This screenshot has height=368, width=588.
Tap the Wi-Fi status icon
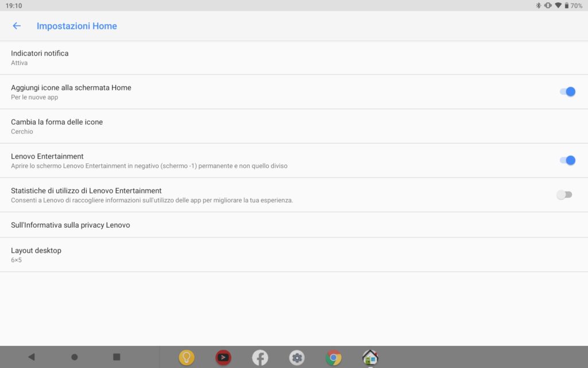[x=558, y=6]
